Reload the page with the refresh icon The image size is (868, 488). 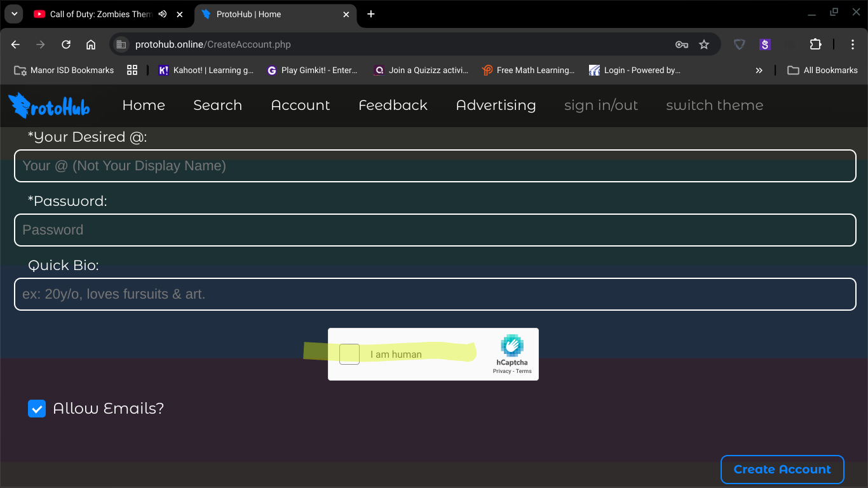click(66, 44)
